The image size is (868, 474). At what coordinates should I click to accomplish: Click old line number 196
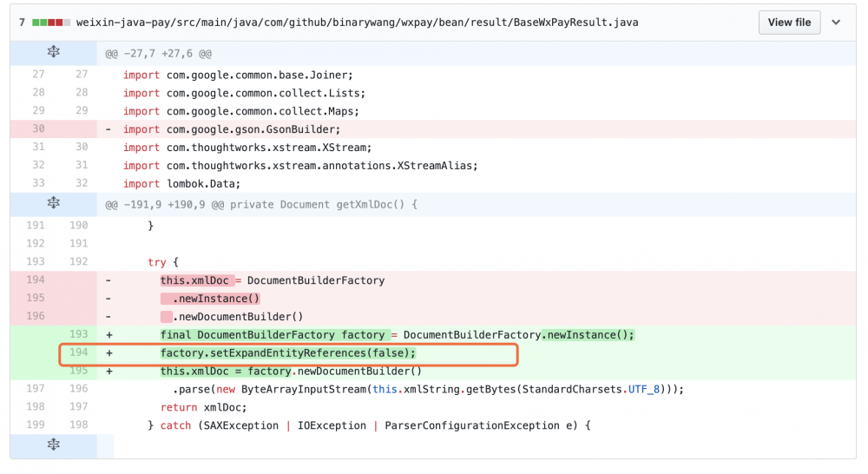point(36,316)
